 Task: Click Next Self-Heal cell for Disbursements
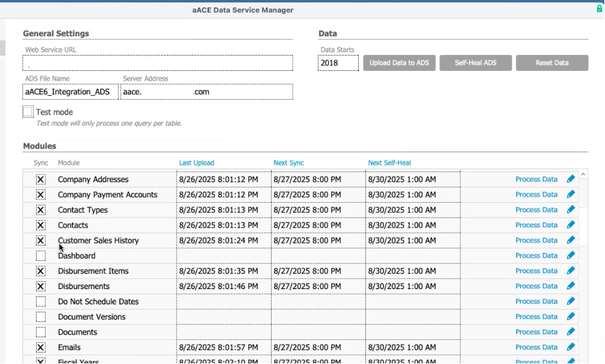(413, 286)
